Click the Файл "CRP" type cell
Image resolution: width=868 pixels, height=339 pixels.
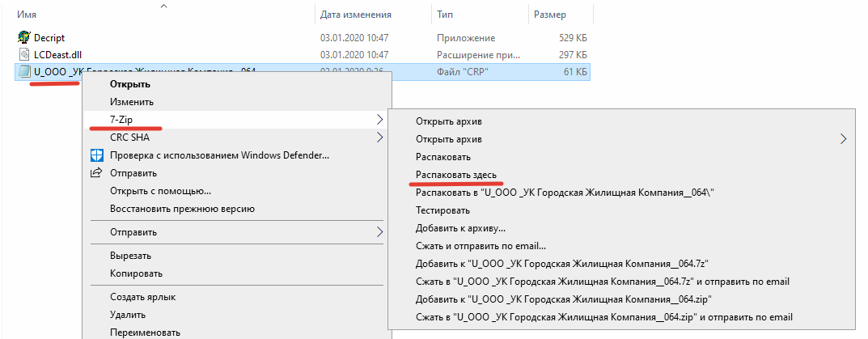click(463, 71)
